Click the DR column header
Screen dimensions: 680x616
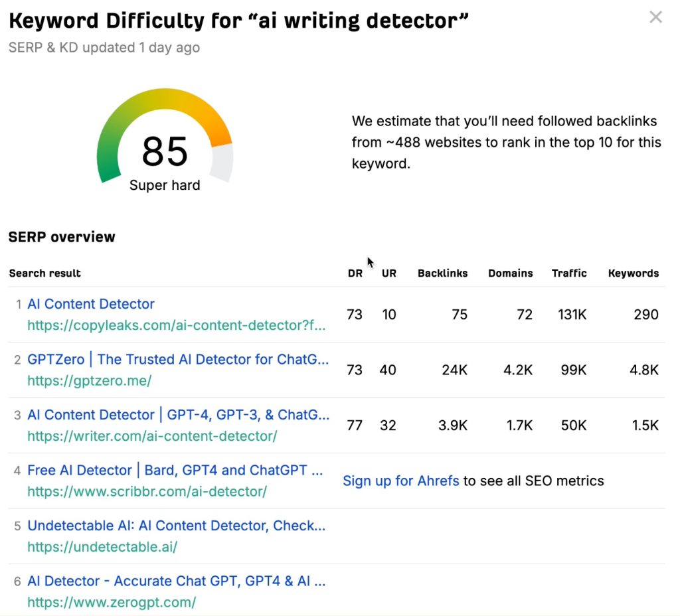[x=355, y=273]
